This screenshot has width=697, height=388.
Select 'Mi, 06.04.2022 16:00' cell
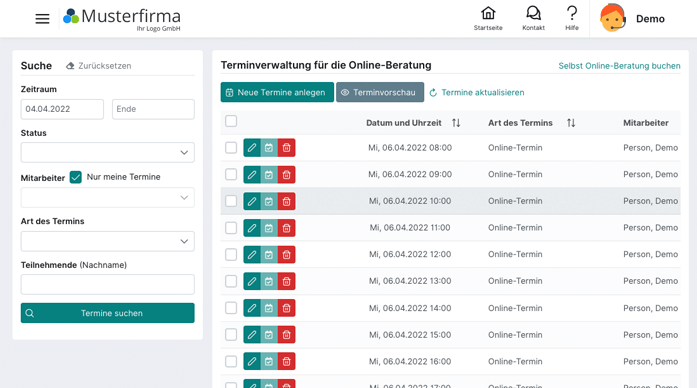coord(410,361)
